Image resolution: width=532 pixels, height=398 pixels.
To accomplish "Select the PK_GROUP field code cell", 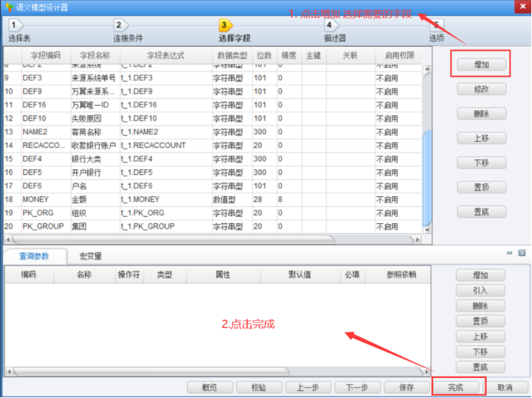I will (x=46, y=226).
